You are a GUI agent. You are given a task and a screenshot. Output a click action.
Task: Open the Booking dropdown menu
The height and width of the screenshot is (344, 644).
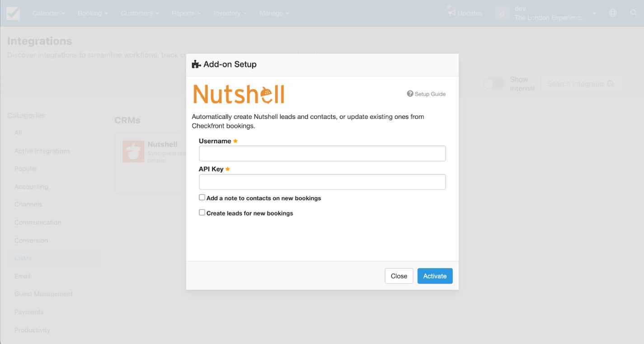[x=93, y=13]
